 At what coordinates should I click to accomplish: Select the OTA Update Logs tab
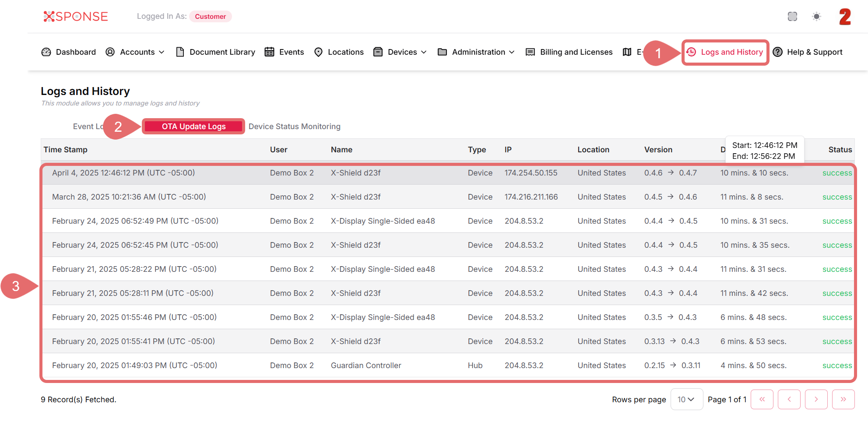(x=193, y=126)
